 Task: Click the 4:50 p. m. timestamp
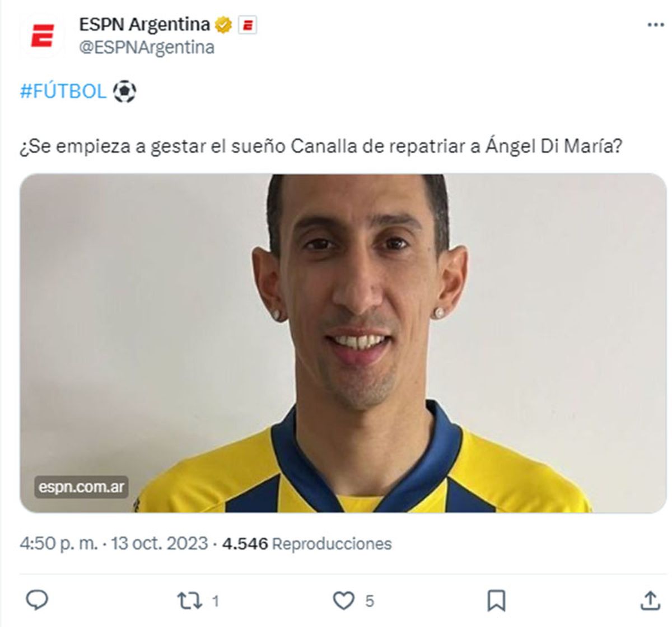pyautogui.click(x=59, y=544)
